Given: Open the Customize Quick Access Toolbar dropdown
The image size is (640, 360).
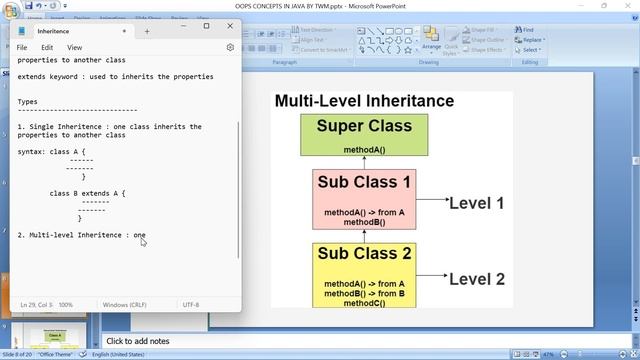Looking at the screenshot, I should pos(65,6).
